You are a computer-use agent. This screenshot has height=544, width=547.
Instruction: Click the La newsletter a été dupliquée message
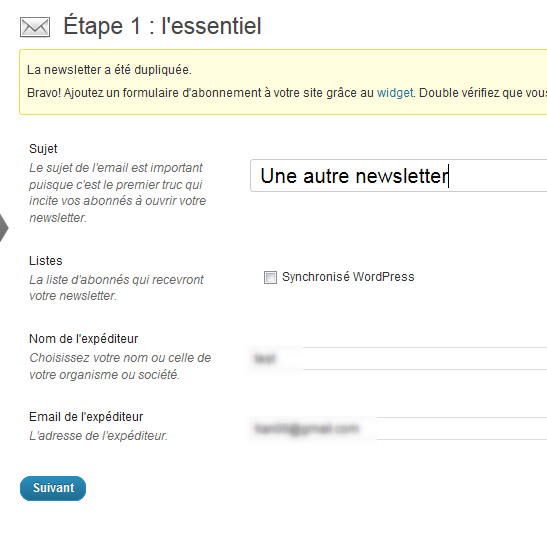110,70
